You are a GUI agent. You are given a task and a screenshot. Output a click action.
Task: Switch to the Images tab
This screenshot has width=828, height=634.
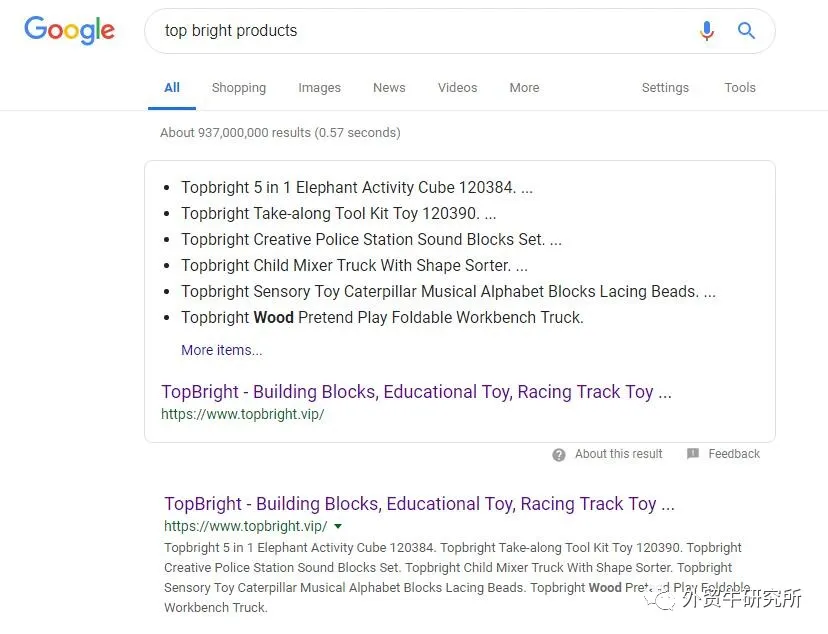319,88
